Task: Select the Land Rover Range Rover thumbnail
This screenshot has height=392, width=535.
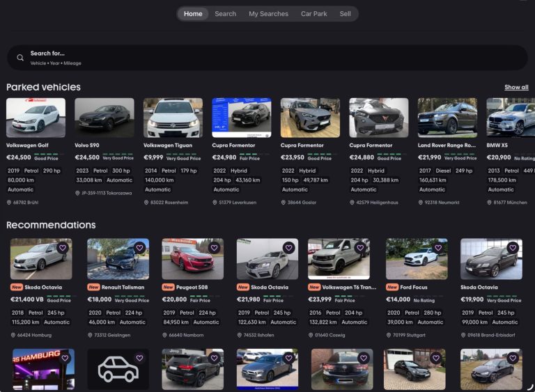Action: point(447,117)
